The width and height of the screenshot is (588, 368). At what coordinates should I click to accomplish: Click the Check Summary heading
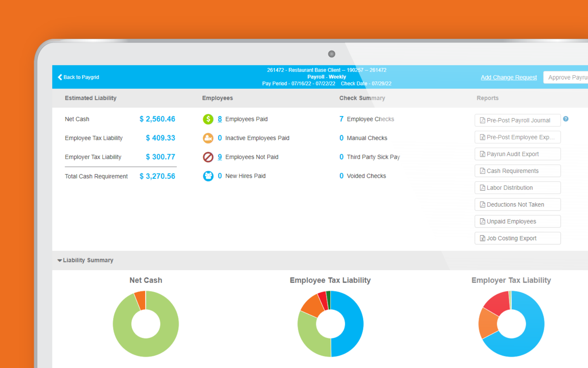click(x=362, y=98)
